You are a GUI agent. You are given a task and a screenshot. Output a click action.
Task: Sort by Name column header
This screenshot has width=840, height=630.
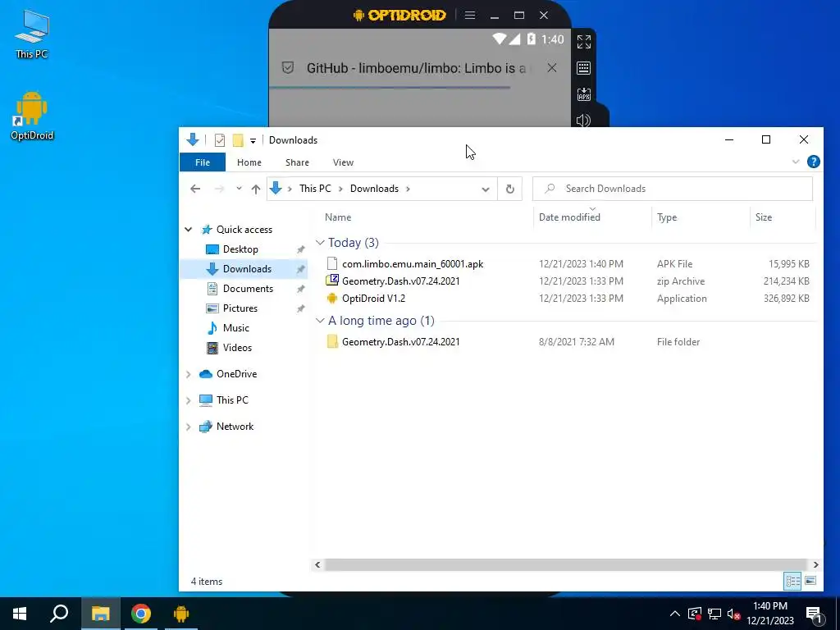pyautogui.click(x=338, y=217)
